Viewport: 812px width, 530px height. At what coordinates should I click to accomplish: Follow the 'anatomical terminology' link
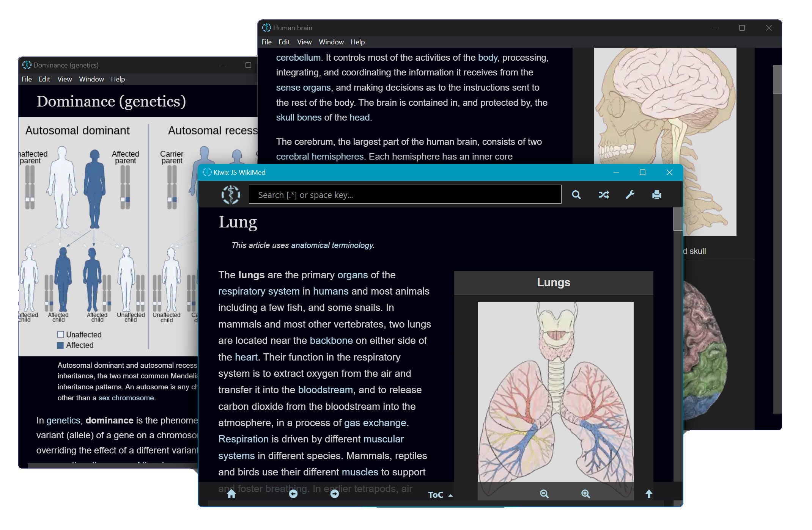332,245
